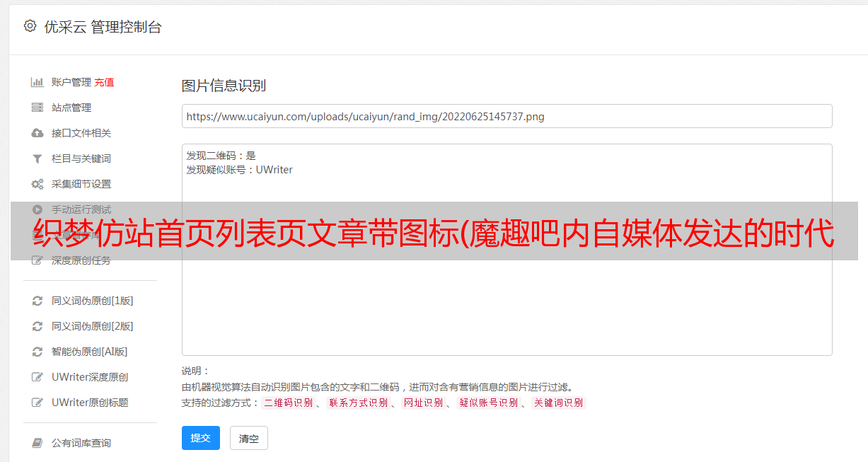Click the 关键词识别 tag
The image size is (868, 462).
558,403
